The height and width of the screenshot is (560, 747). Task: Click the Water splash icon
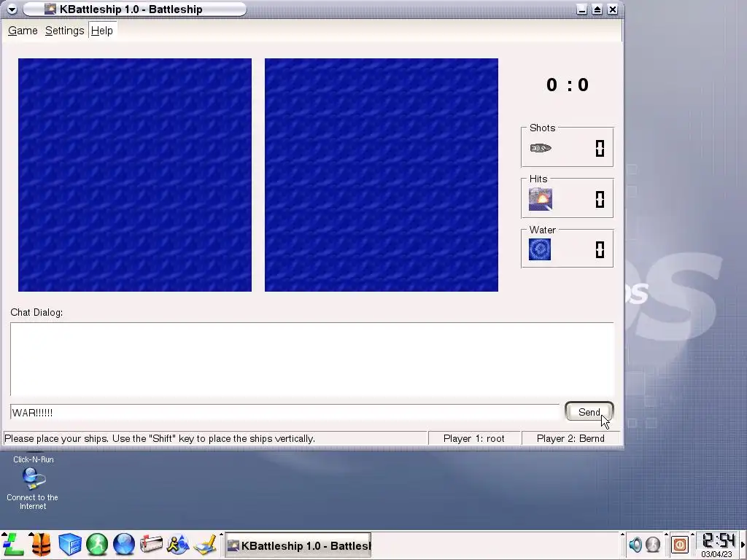tap(540, 249)
